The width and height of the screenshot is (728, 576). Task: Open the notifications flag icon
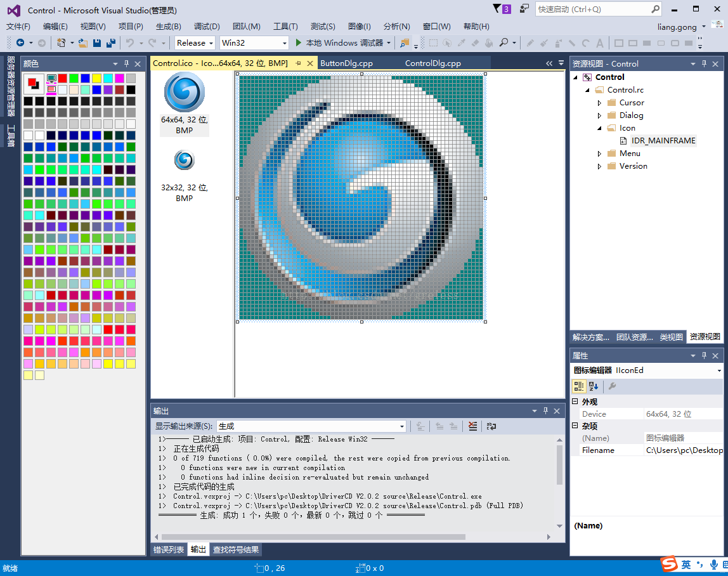coord(497,8)
